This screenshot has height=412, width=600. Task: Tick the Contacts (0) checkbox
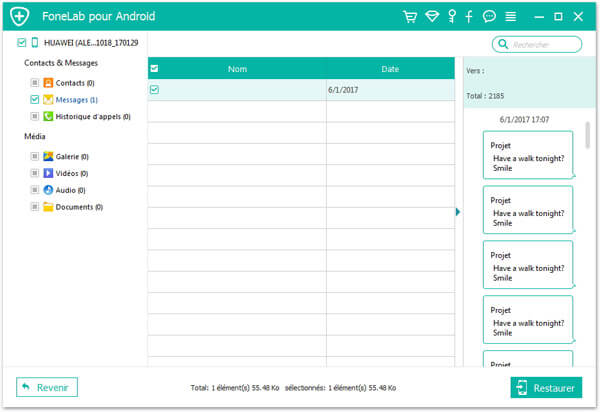click(x=34, y=83)
